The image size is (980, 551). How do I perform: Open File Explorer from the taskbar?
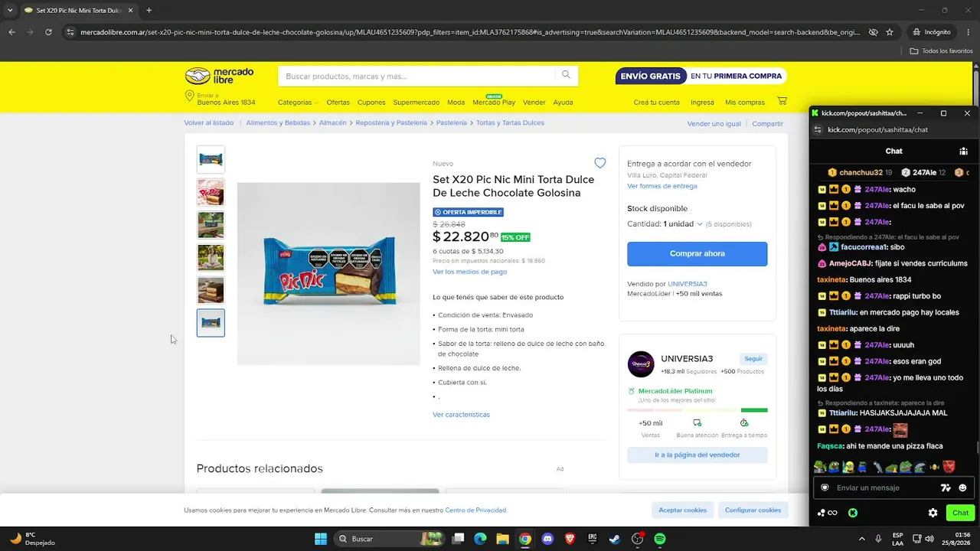pos(502,539)
